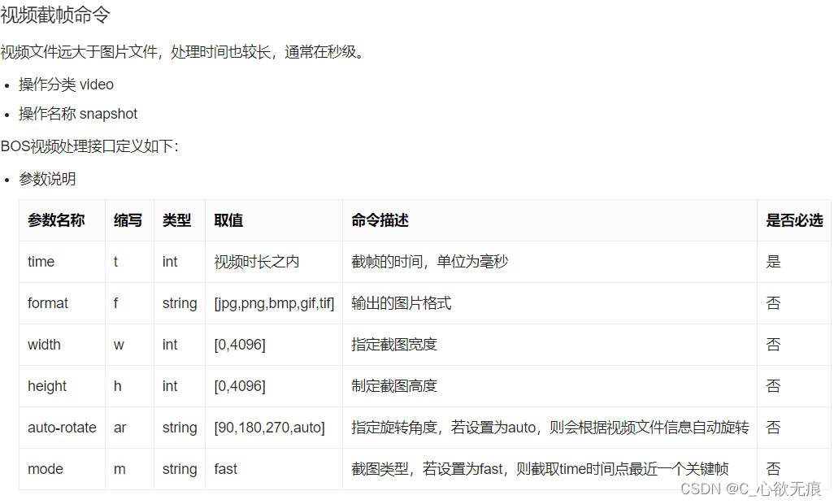834x504 pixels.
Task: Click the value [jpg,png,bmp,gif,tif]
Action: click(x=274, y=303)
